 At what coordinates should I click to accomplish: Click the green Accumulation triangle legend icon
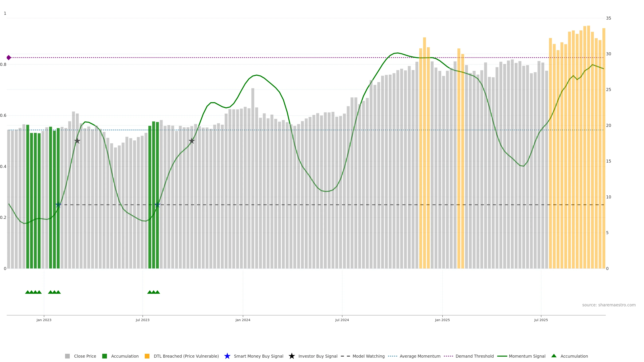pos(554,356)
